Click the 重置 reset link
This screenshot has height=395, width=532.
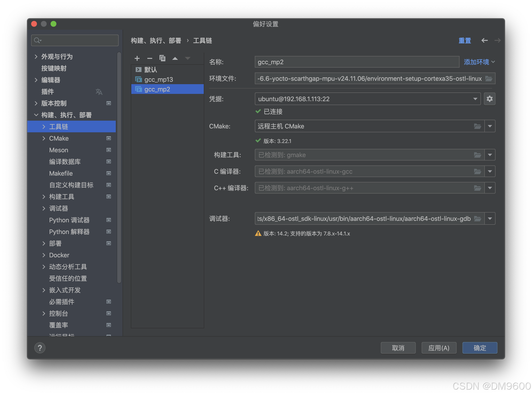point(465,40)
